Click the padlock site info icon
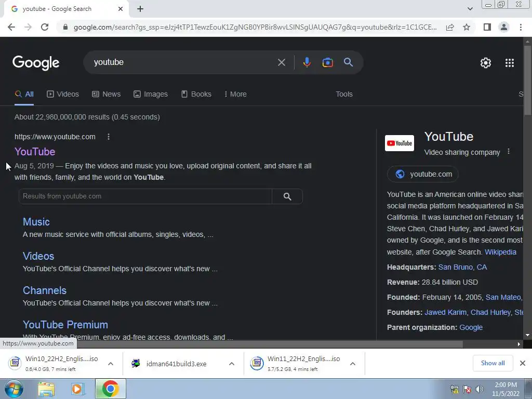The image size is (532, 399). pos(65,27)
